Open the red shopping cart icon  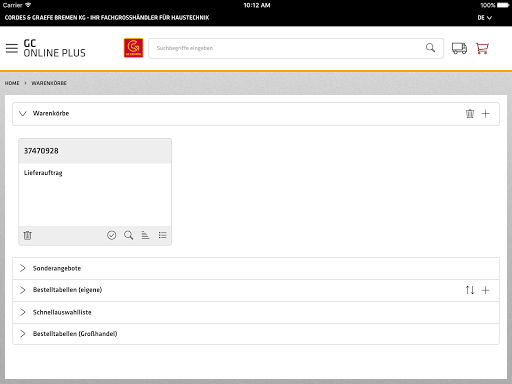tap(482, 48)
